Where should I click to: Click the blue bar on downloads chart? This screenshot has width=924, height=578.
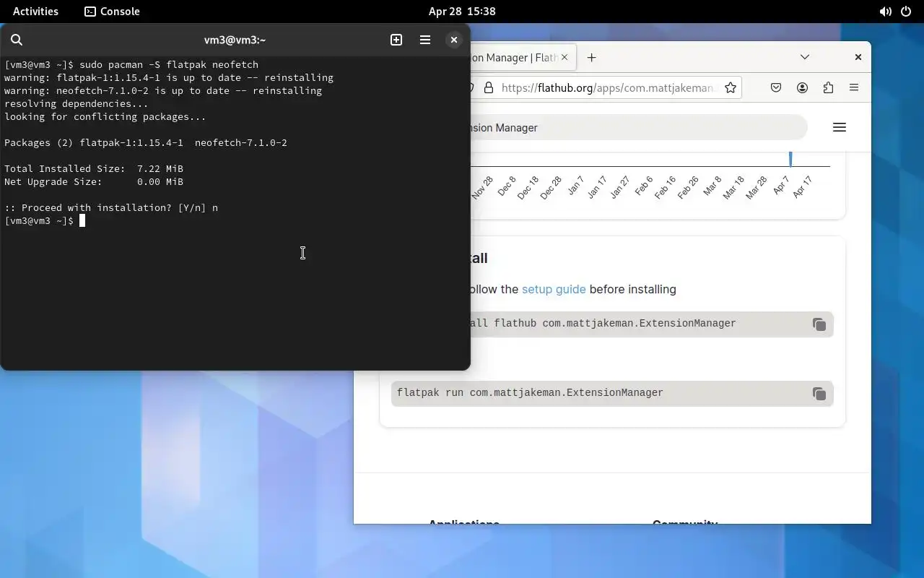click(790, 159)
